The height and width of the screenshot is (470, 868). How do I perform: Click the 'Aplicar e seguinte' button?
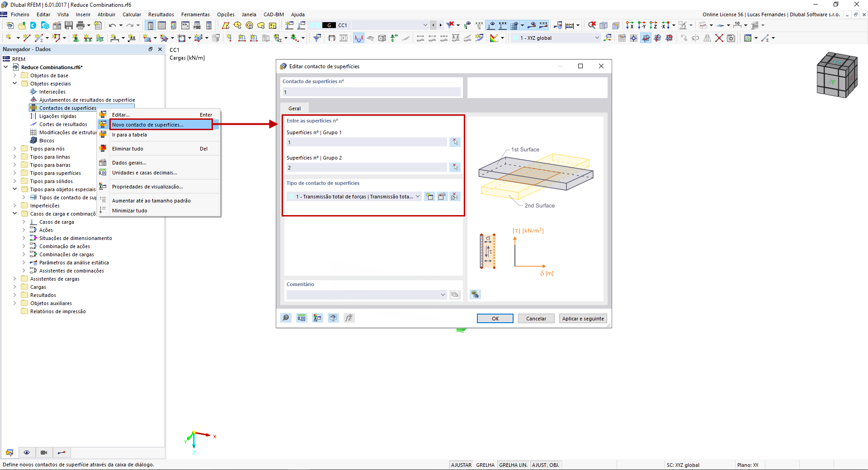point(583,319)
